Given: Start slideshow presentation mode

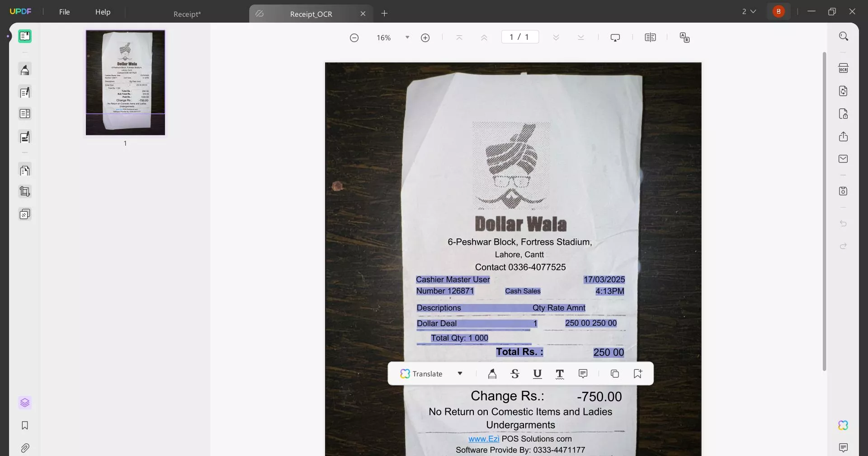Looking at the screenshot, I should (615, 38).
